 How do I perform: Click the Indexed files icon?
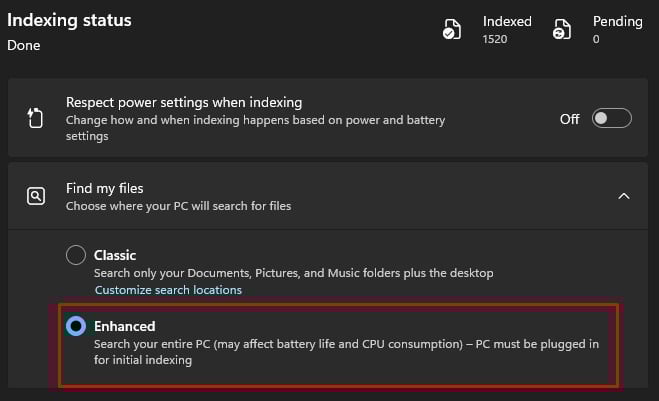point(453,30)
